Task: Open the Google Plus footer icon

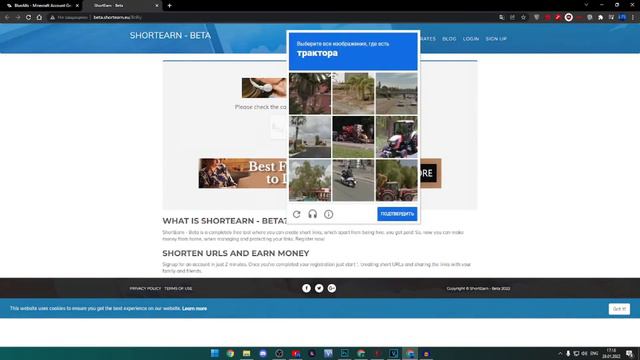Action: tap(331, 288)
